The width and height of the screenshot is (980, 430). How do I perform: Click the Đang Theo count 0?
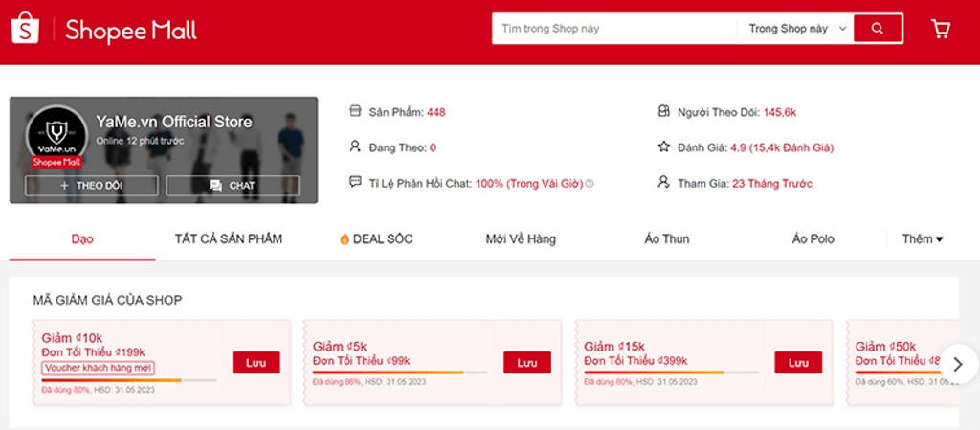click(x=434, y=148)
